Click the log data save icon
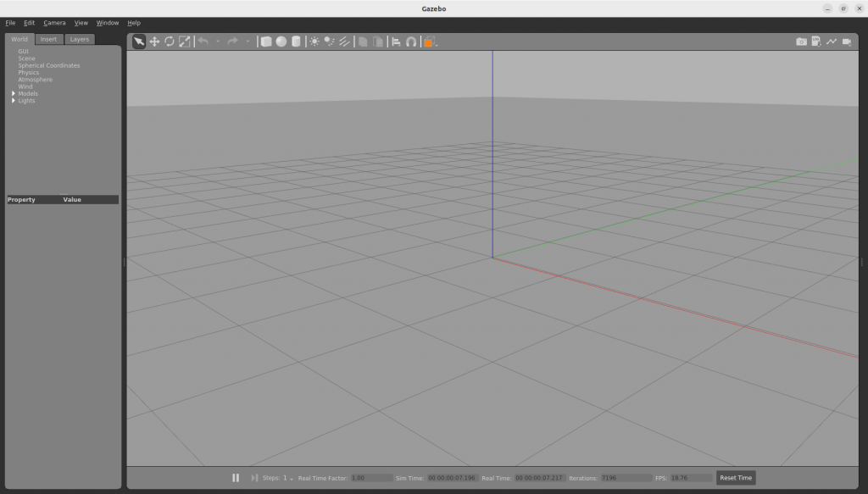This screenshot has height=494, width=868. pyautogui.click(x=816, y=42)
